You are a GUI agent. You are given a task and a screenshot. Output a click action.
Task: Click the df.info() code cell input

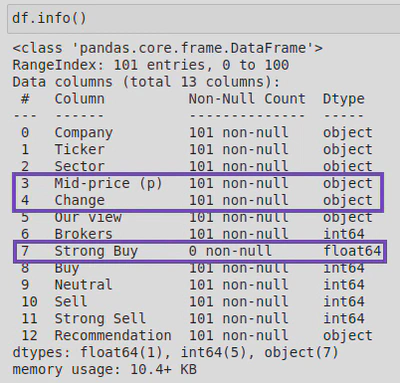(x=203, y=18)
